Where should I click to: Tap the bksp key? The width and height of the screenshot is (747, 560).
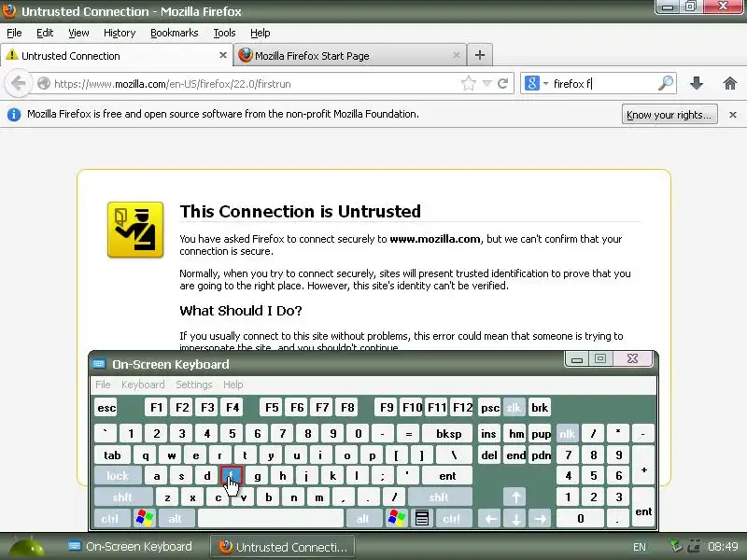[448, 433]
